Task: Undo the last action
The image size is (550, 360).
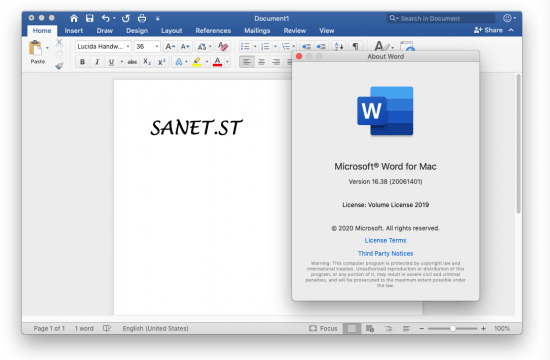Action: [x=106, y=18]
